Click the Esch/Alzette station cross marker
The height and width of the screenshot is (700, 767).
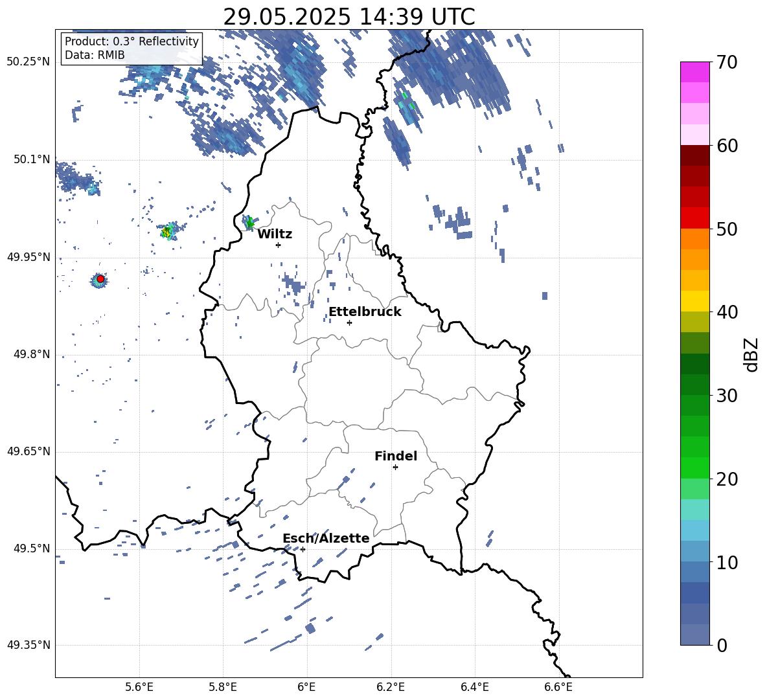[x=303, y=549]
